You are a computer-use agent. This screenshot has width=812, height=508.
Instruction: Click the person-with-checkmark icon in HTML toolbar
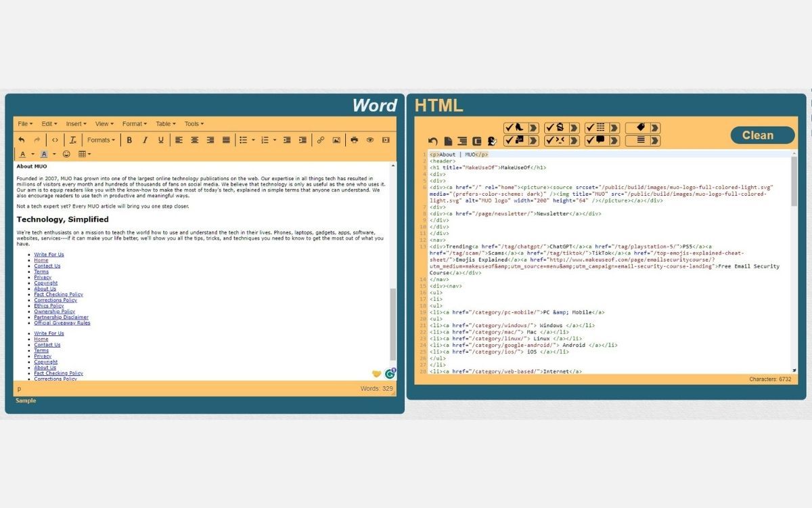(492, 142)
